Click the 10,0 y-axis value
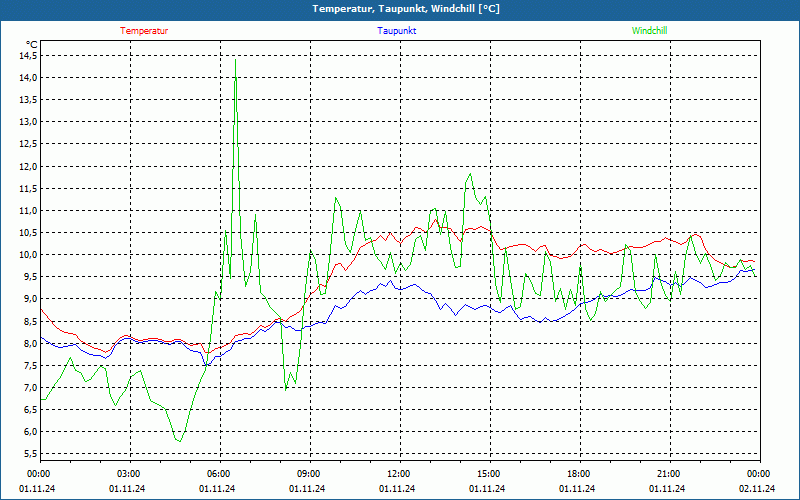Screen dimensions: 800x500 click(x=29, y=255)
